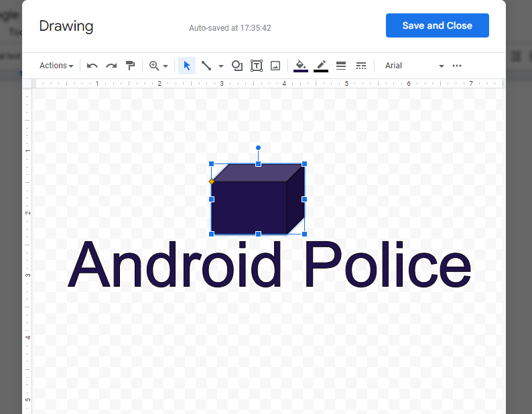Pick the Line drawing tool
532x414 pixels.
[x=206, y=66]
